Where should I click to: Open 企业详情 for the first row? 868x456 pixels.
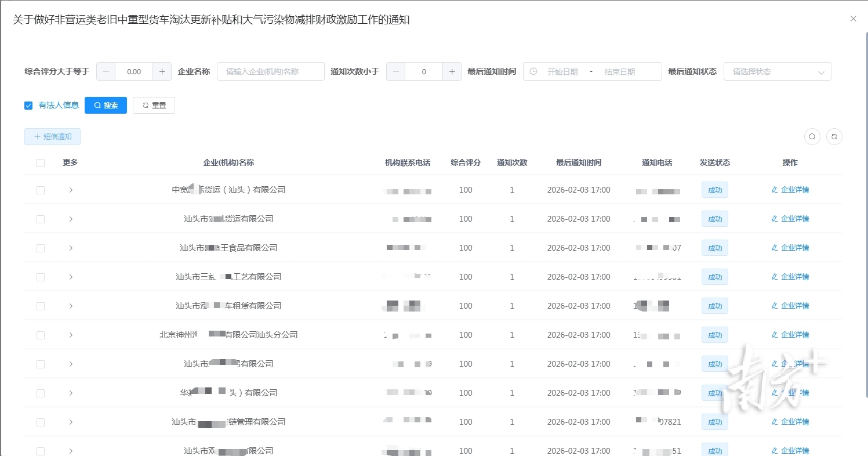pyautogui.click(x=790, y=190)
